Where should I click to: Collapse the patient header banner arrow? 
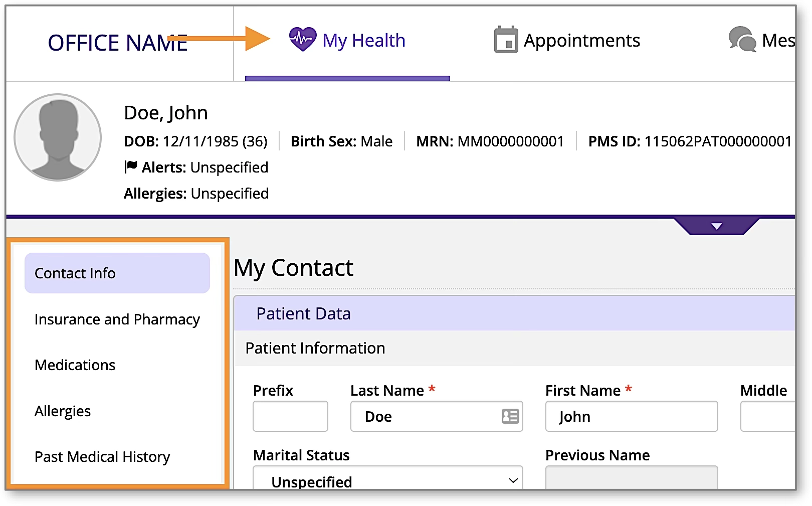716,226
